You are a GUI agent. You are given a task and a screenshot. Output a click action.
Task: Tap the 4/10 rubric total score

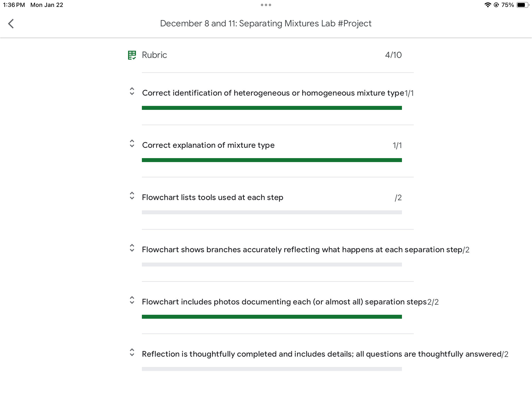[x=393, y=55]
